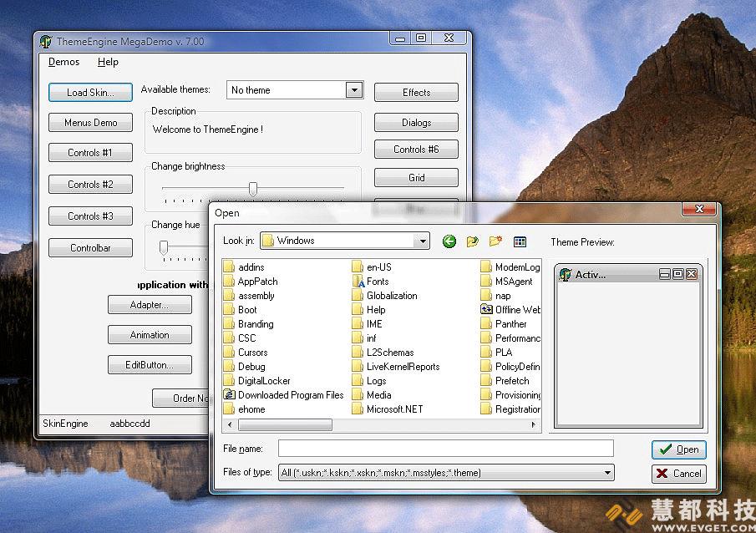
Task: Expand the Files of type dropdown
Action: point(607,473)
